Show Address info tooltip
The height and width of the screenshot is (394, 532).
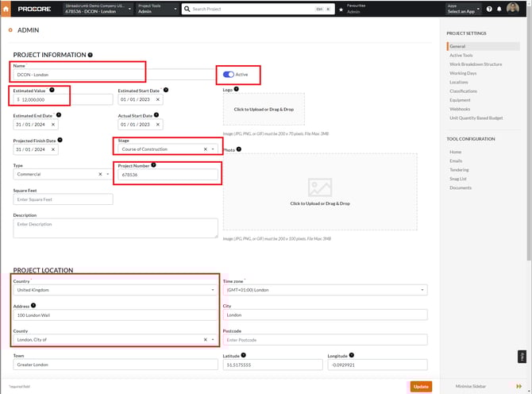[33, 305]
